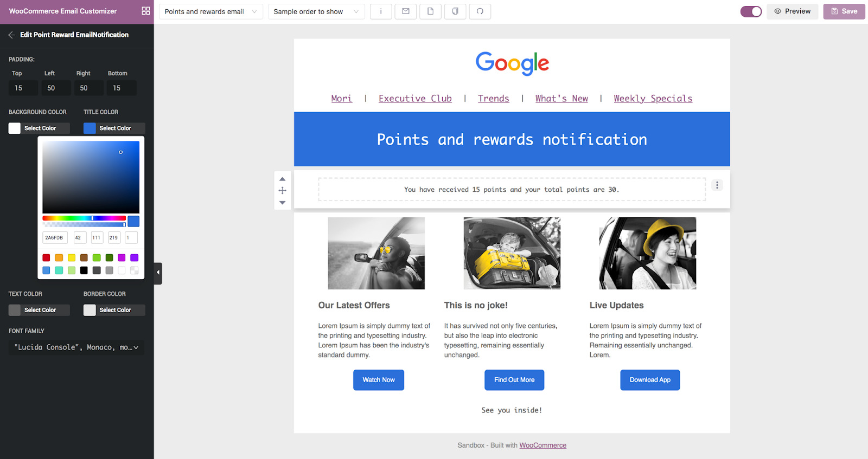Click the Find Out More button
The height and width of the screenshot is (459, 868).
click(x=514, y=380)
